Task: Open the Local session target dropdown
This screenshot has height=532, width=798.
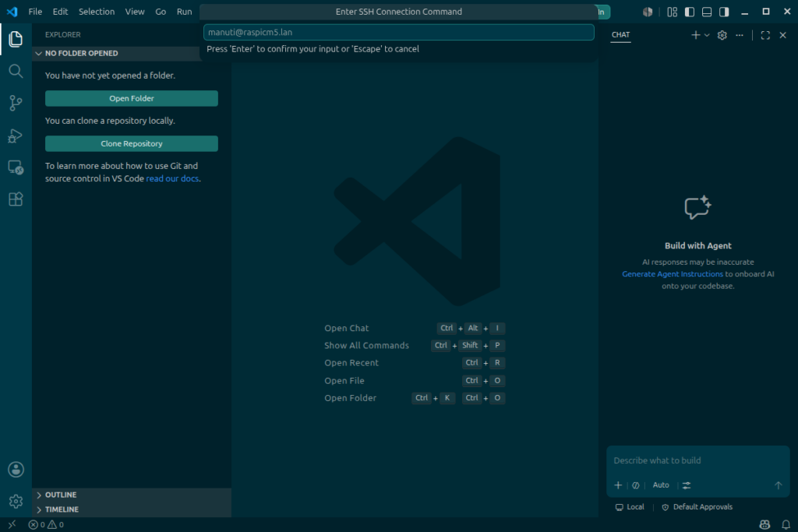Action: 630,507
